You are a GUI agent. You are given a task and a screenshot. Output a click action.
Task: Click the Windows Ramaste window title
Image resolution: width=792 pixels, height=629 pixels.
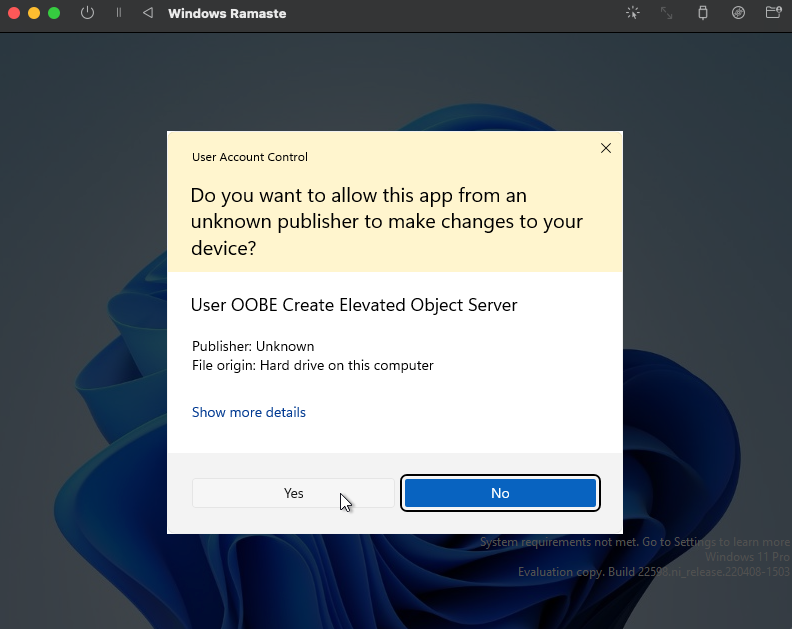click(227, 14)
